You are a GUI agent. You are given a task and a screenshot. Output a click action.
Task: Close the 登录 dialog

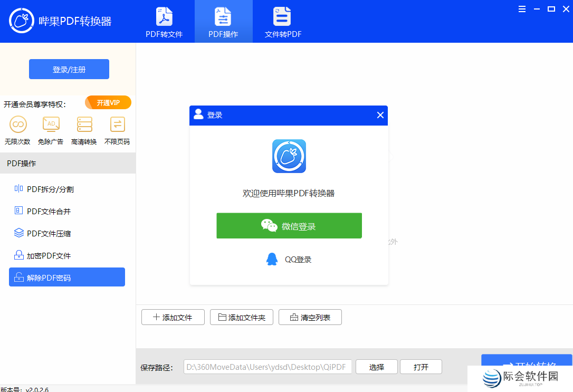click(380, 115)
